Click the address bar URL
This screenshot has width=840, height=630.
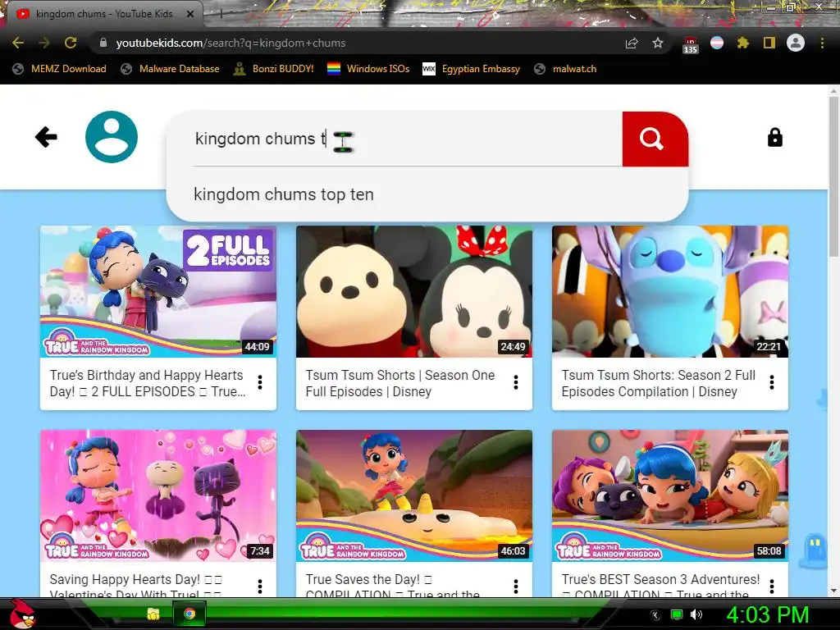pos(231,43)
